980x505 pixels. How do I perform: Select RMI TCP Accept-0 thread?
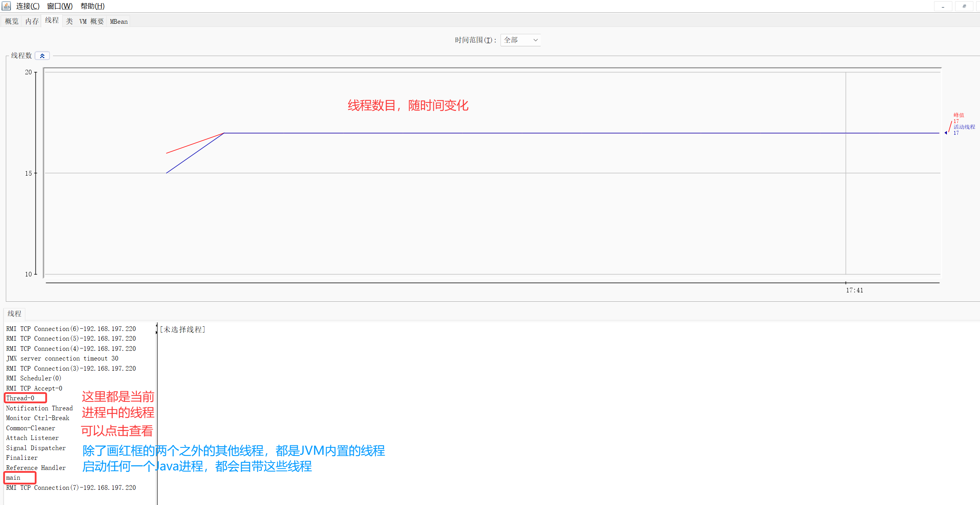click(x=34, y=388)
